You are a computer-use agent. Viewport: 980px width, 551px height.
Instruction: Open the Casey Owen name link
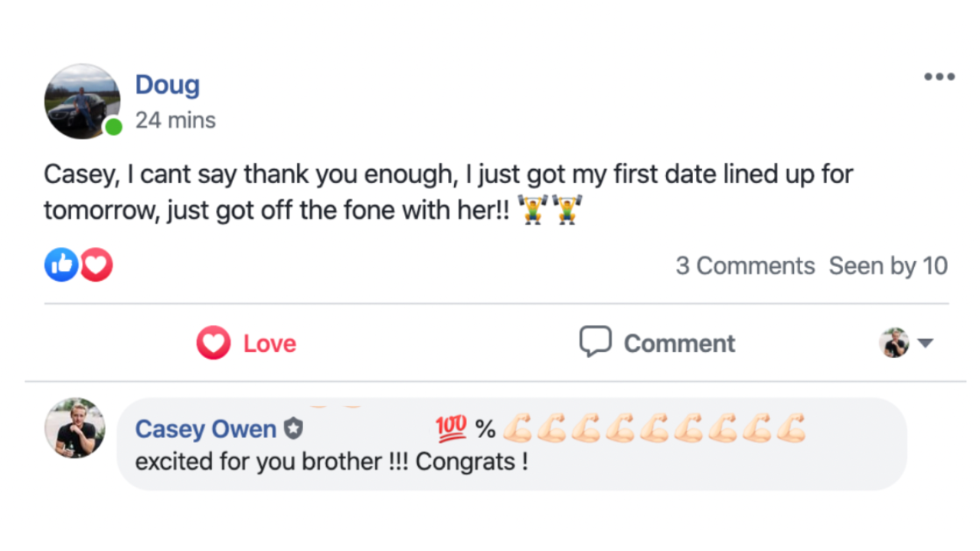pos(205,429)
